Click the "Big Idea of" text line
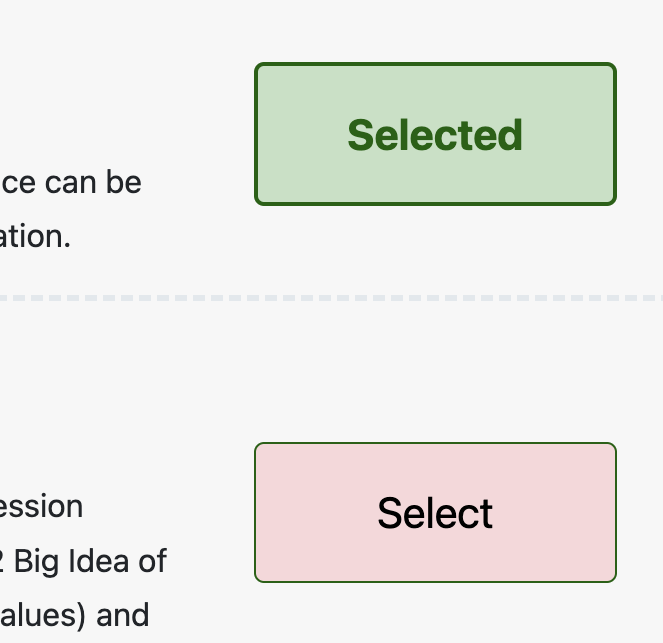The width and height of the screenshot is (663, 643). point(88,560)
